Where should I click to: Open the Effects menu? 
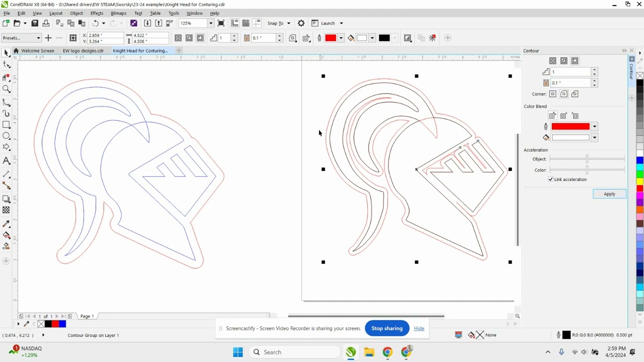pos(97,13)
